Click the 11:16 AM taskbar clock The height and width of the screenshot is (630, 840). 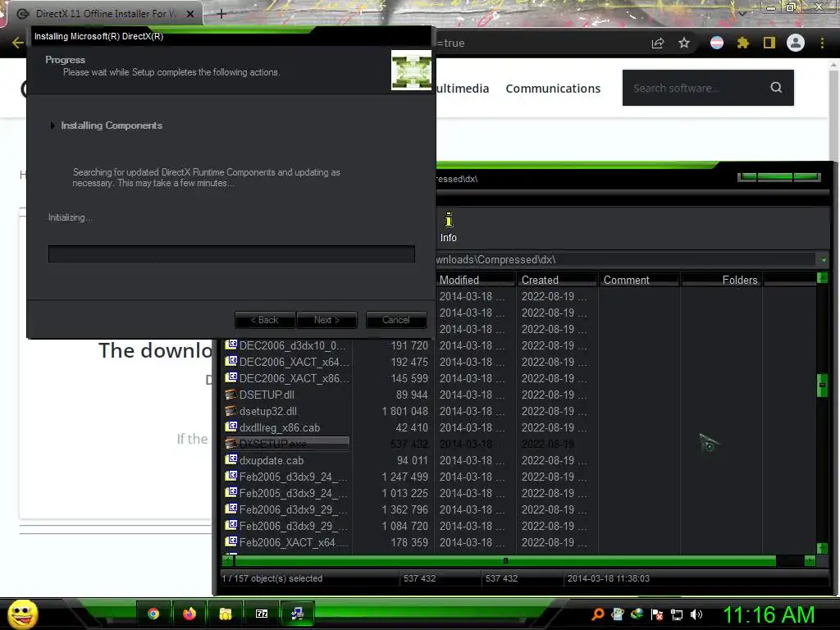pyautogui.click(x=769, y=614)
